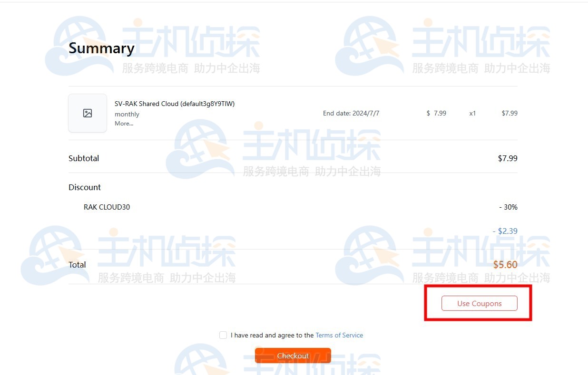Expand the 'More...' product details

click(x=124, y=124)
